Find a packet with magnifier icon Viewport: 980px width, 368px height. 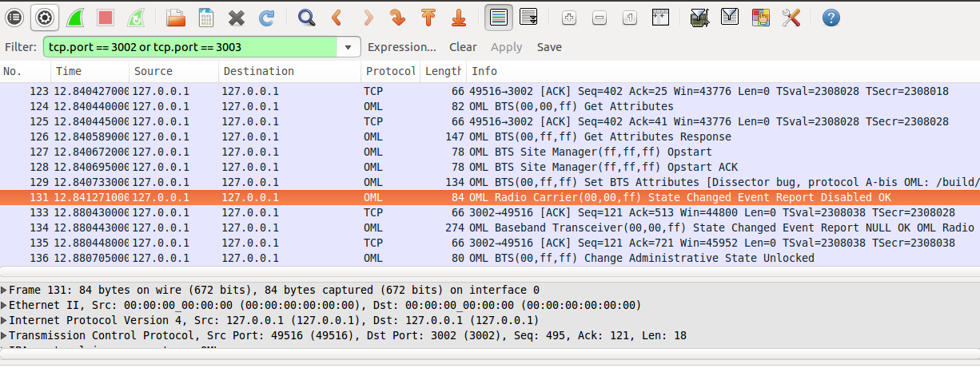[x=305, y=17]
